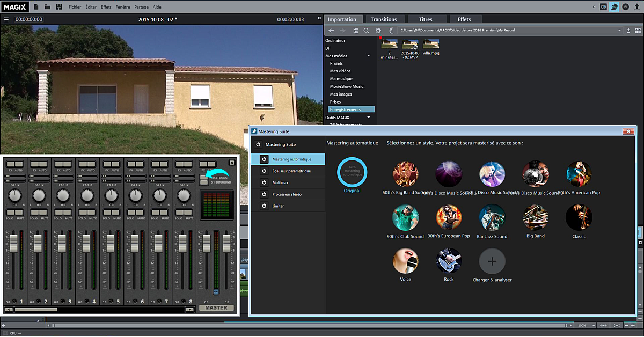Click the media pool plus/minus zoom icon
644x337 pixels.
pos(629,31)
